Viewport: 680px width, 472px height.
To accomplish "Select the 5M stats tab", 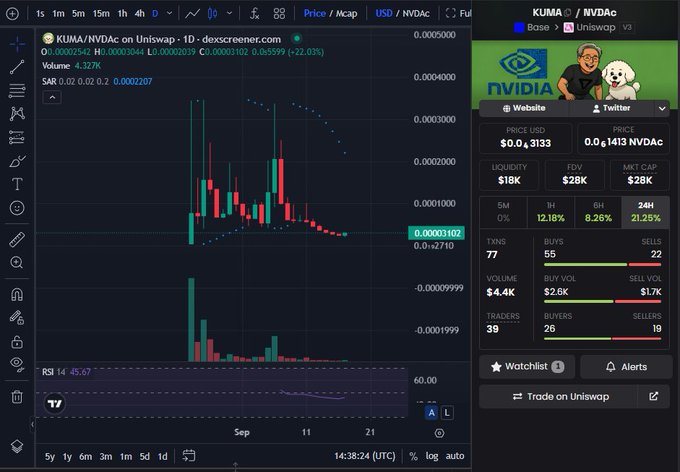I will [x=503, y=212].
